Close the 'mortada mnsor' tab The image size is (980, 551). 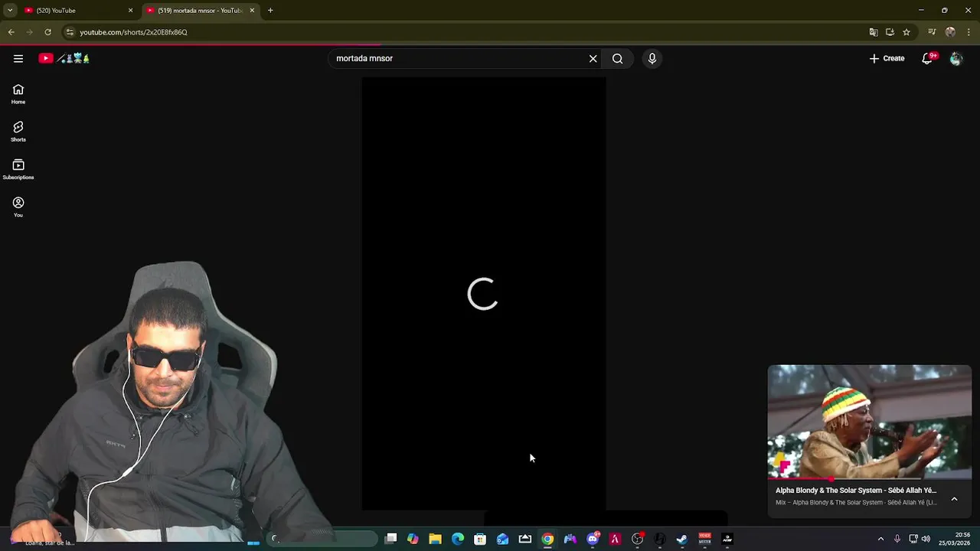tap(252, 10)
